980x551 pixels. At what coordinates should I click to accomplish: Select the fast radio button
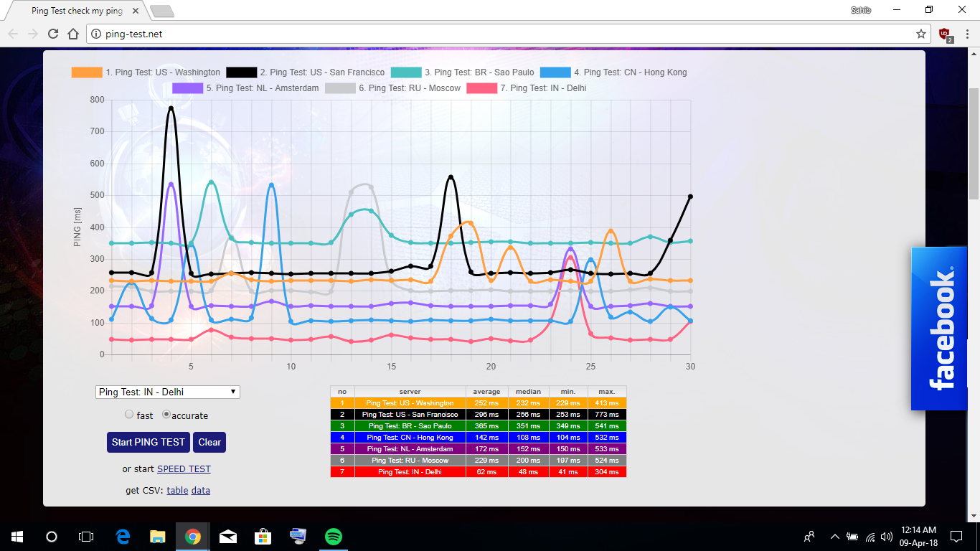pos(129,415)
